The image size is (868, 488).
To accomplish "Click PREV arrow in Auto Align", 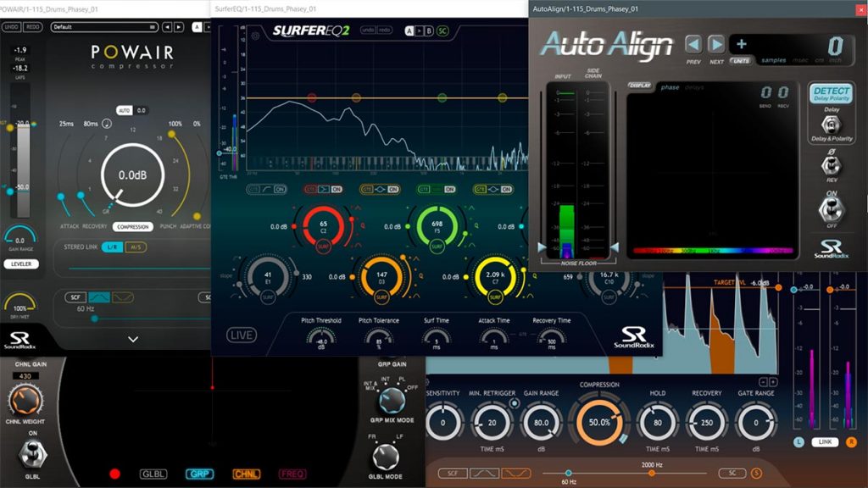I will pos(693,45).
